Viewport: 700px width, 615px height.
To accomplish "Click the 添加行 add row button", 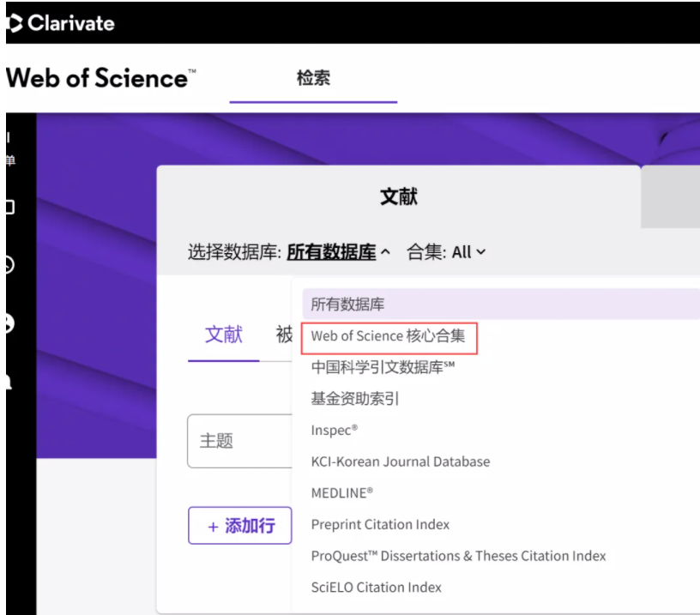I will 239,526.
